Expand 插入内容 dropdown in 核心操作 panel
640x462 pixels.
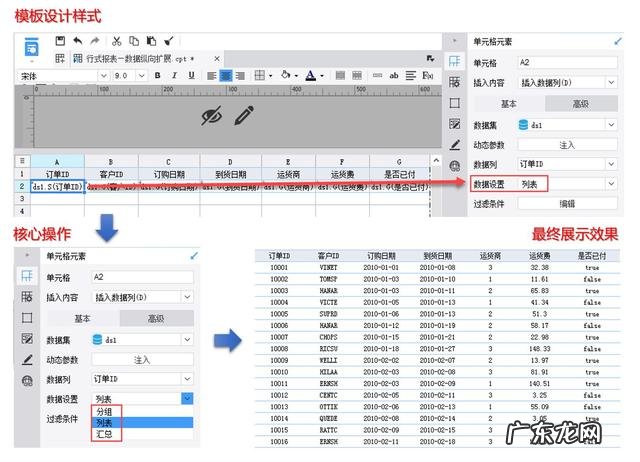pos(187,297)
